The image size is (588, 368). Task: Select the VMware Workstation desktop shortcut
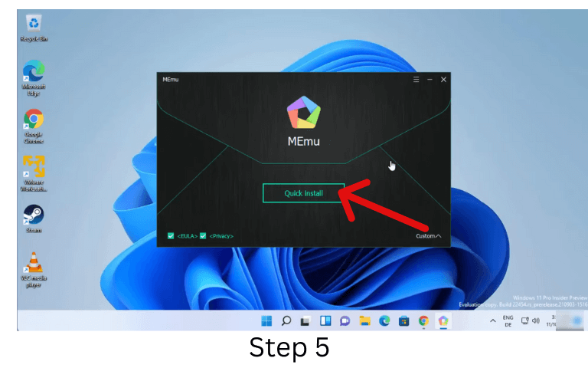point(34,173)
